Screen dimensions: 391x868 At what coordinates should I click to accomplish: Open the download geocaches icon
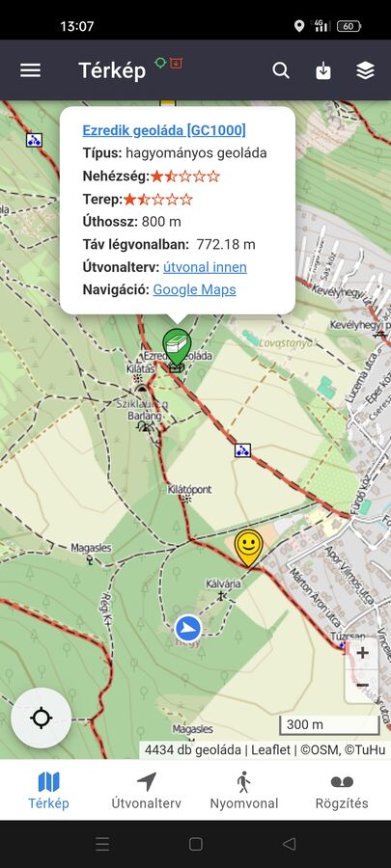coord(323,70)
